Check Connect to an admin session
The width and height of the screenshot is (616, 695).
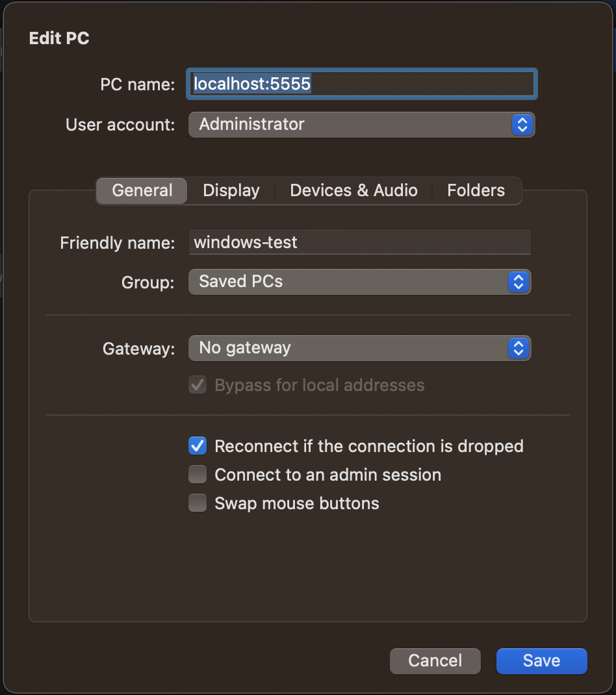click(198, 474)
